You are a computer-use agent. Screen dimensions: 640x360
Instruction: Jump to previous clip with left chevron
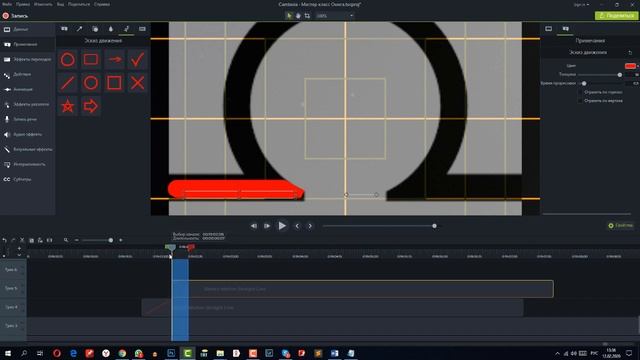click(x=297, y=226)
